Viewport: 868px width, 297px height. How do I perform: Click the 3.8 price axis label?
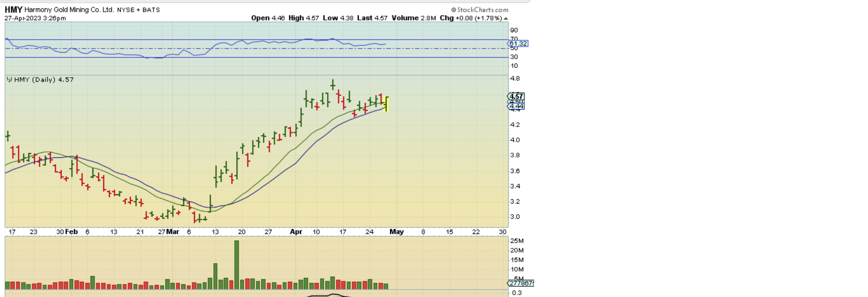click(515, 155)
